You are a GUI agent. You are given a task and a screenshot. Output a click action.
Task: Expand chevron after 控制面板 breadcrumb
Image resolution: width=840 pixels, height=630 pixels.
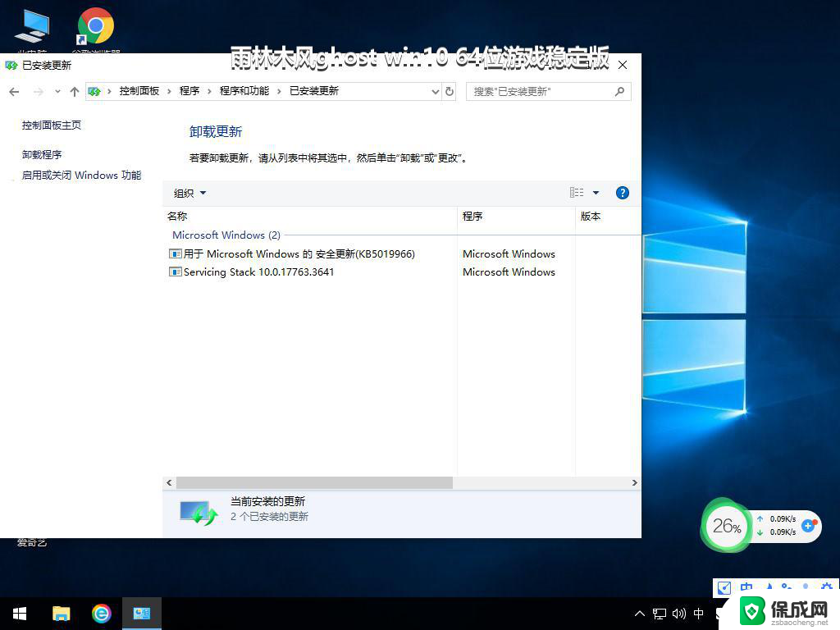tap(169, 92)
